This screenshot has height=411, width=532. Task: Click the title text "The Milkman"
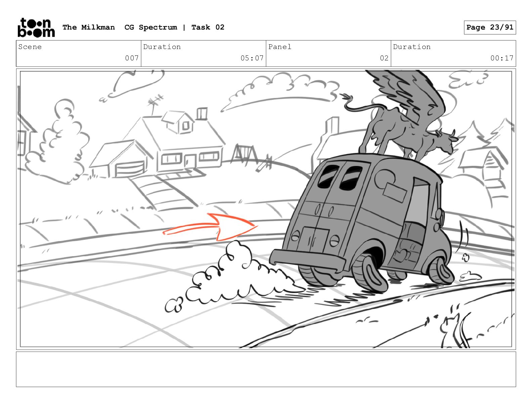pos(89,27)
